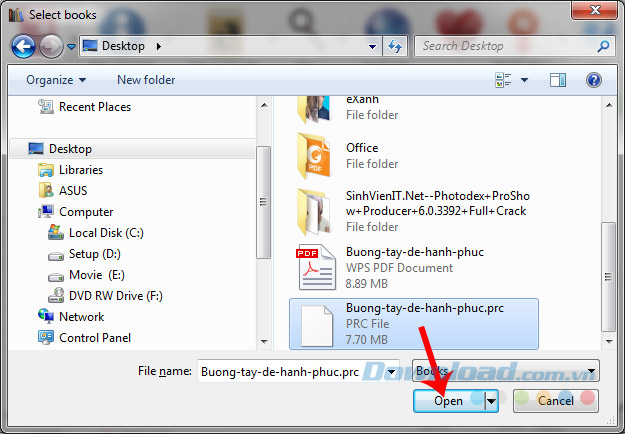Open the Office folder icon

[x=314, y=155]
